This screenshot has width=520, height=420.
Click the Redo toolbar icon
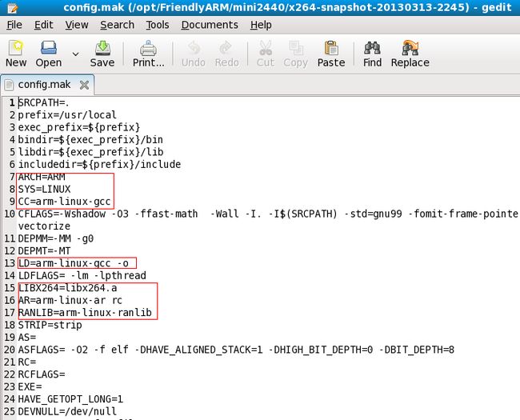[x=226, y=48]
